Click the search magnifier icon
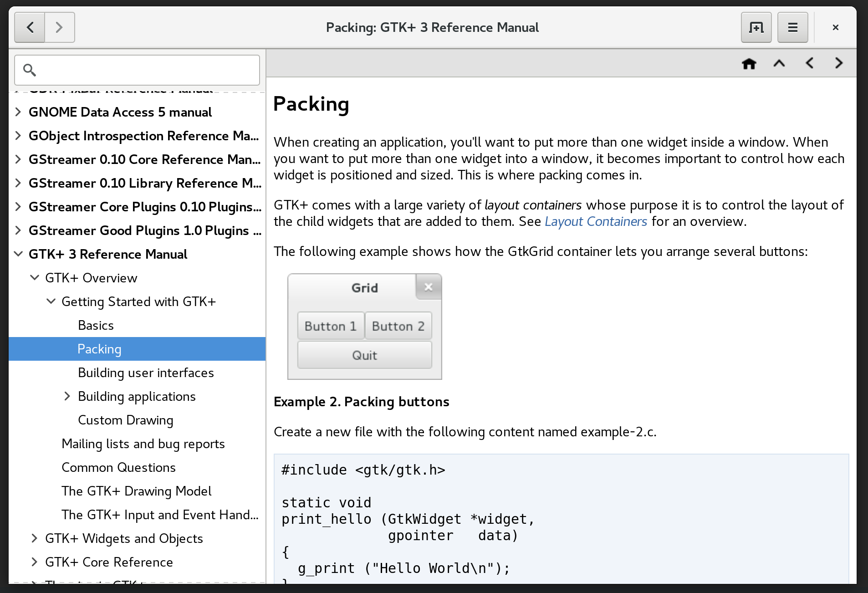The image size is (868, 593). tap(30, 70)
